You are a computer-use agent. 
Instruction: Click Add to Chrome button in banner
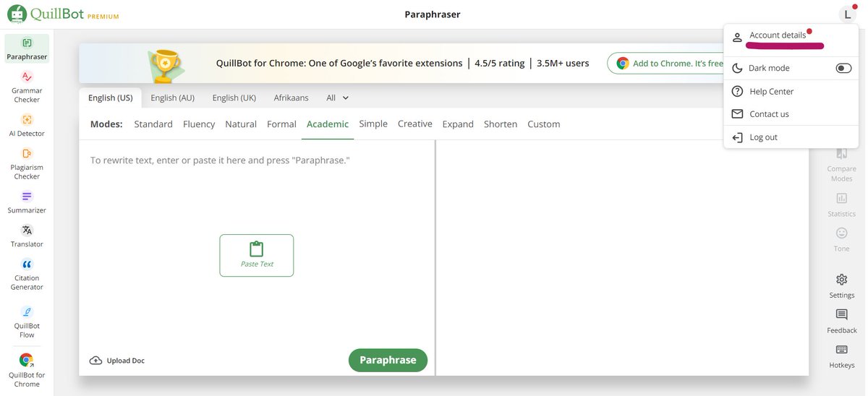click(x=665, y=64)
